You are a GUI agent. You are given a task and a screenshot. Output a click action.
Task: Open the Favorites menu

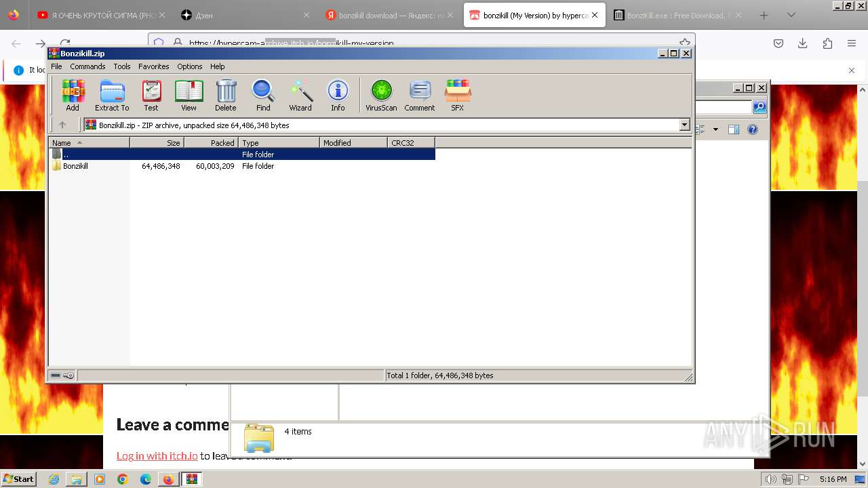tap(154, 66)
